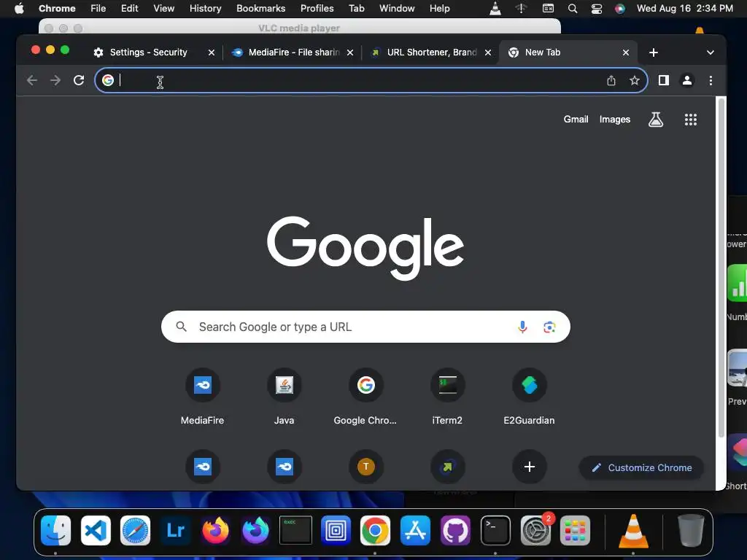Open the Chrome profile avatar icon

(x=687, y=80)
